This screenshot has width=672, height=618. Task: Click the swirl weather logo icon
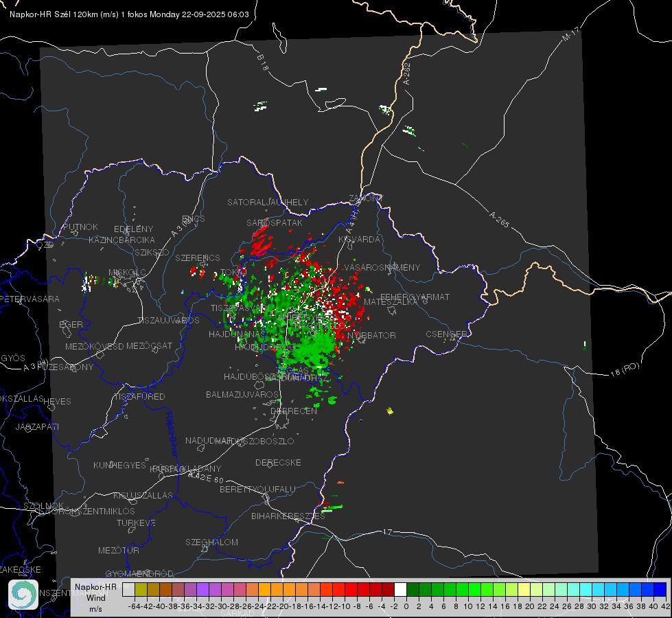click(23, 595)
